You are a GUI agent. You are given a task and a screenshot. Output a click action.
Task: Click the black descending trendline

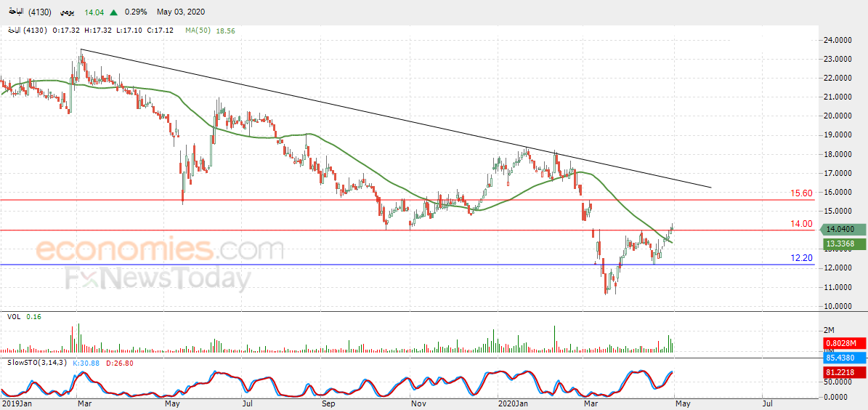396,118
